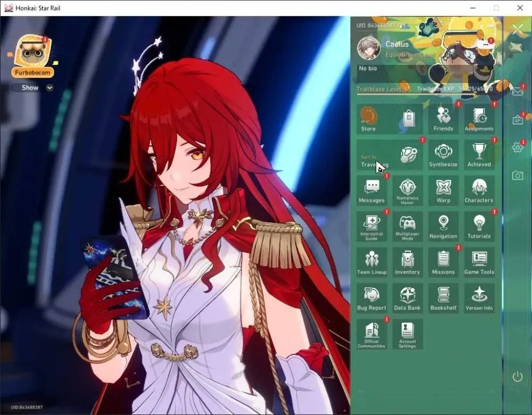Open the Data Bank
The image size is (532, 415).
tap(408, 298)
